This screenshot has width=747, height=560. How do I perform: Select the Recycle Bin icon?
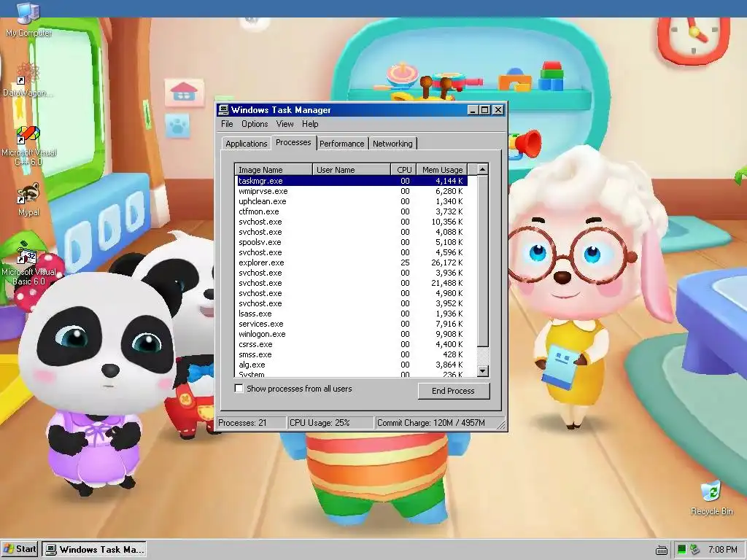(711, 498)
